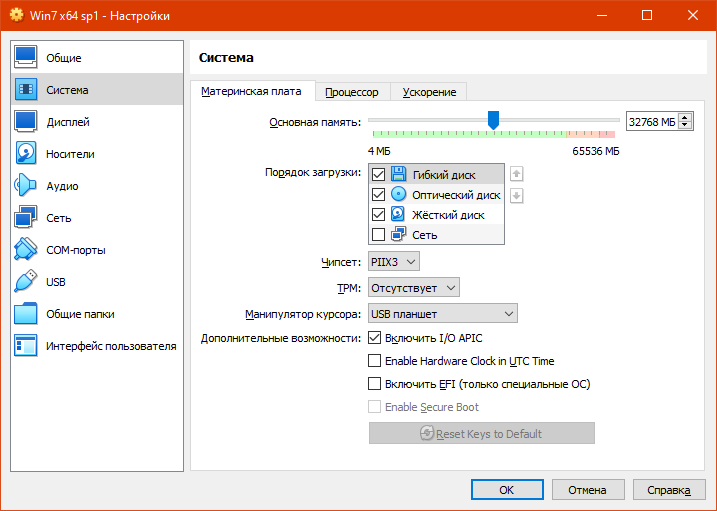717x511 pixels.
Task: Open the TPM Отсутствует dropdown
Action: point(414,288)
